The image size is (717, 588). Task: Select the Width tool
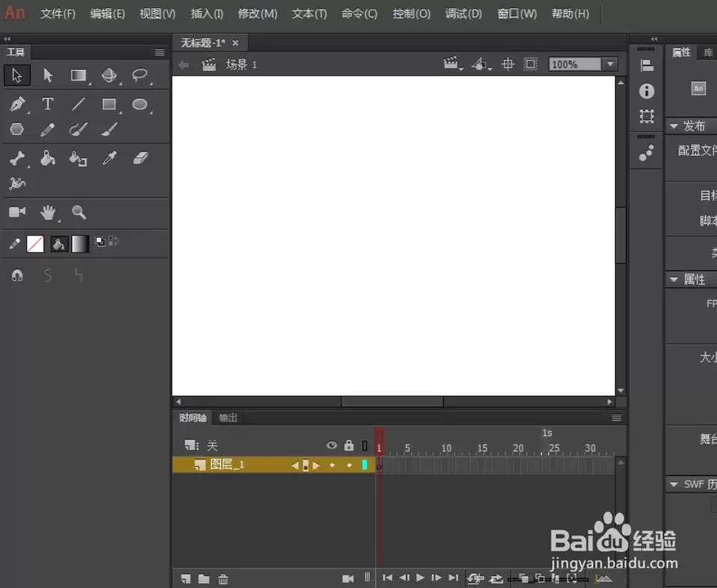17,183
